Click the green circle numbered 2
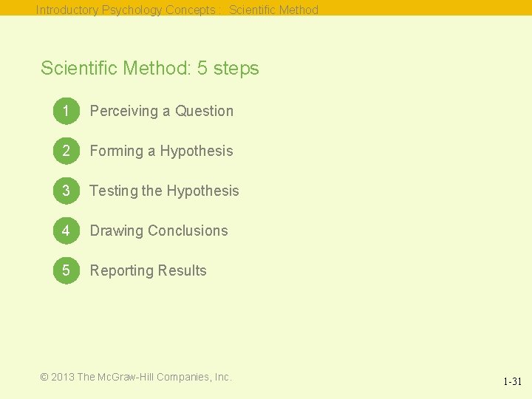This screenshot has width=532, height=399. pos(66,151)
